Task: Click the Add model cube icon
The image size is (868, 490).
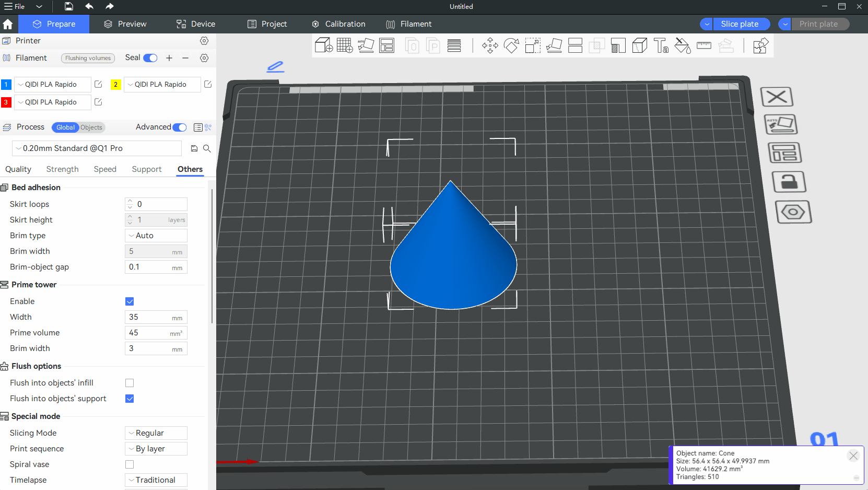Action: pyautogui.click(x=323, y=46)
